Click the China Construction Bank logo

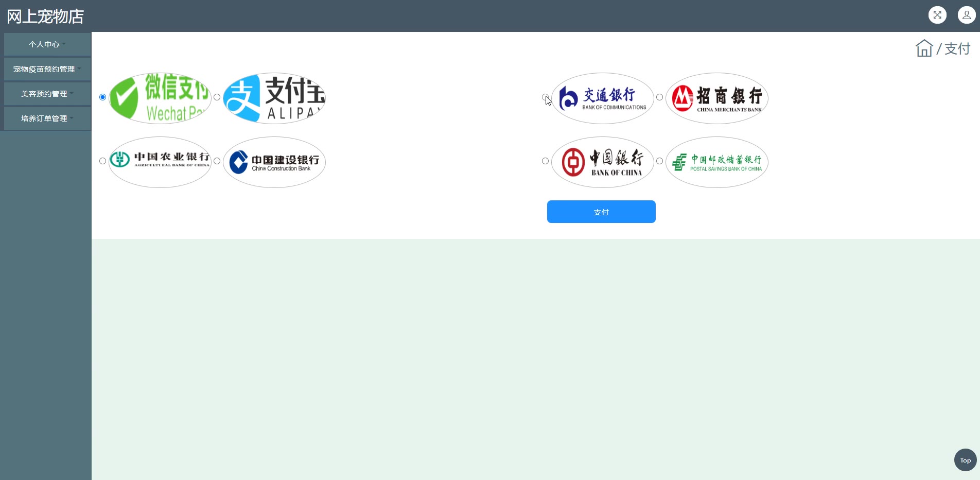pyautogui.click(x=274, y=162)
